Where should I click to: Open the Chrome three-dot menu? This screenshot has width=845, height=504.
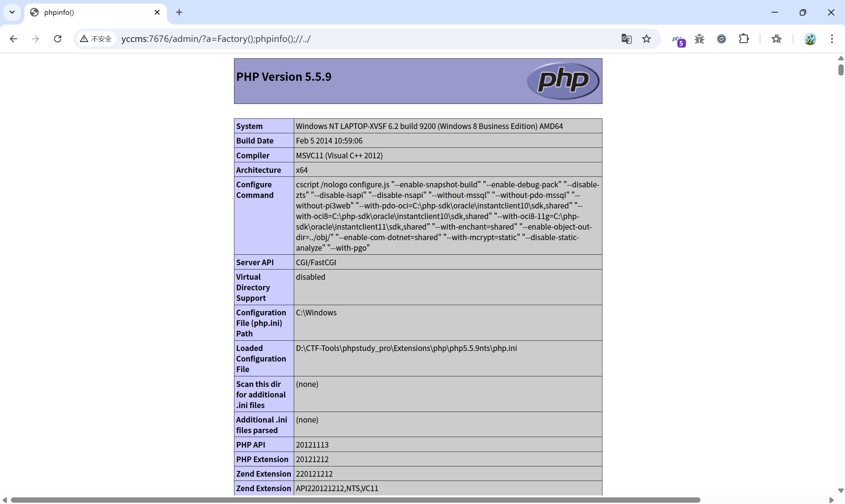tap(832, 39)
